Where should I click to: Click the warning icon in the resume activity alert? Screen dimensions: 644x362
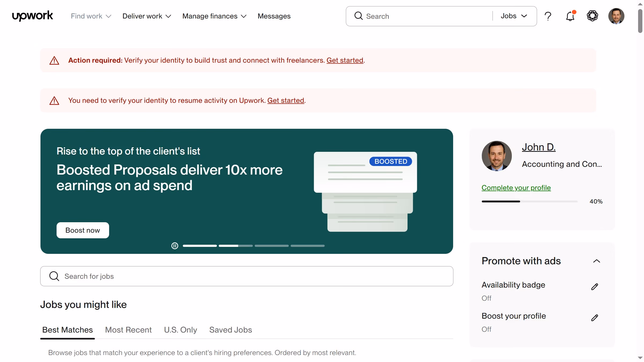click(x=54, y=101)
